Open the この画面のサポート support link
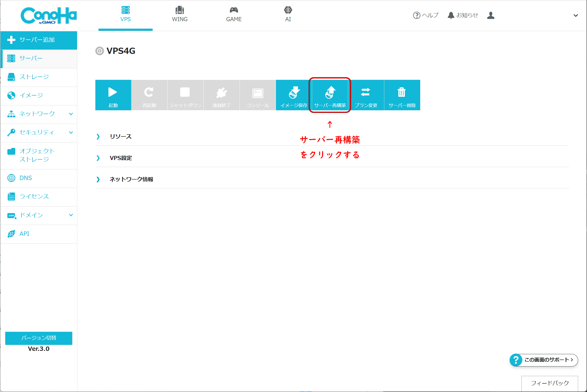587x392 pixels. tap(543, 360)
